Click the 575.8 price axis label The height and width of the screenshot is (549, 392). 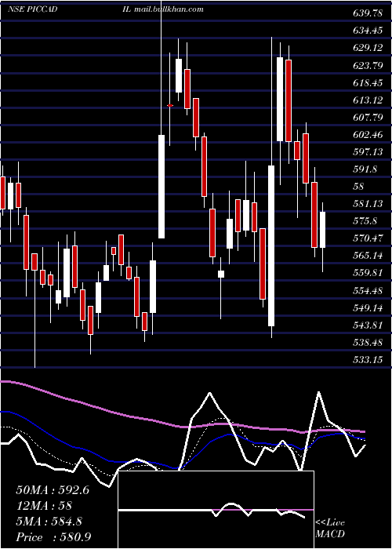[365, 221]
